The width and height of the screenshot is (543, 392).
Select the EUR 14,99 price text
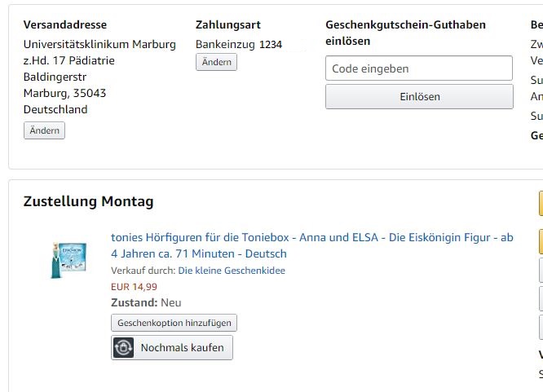tap(134, 287)
